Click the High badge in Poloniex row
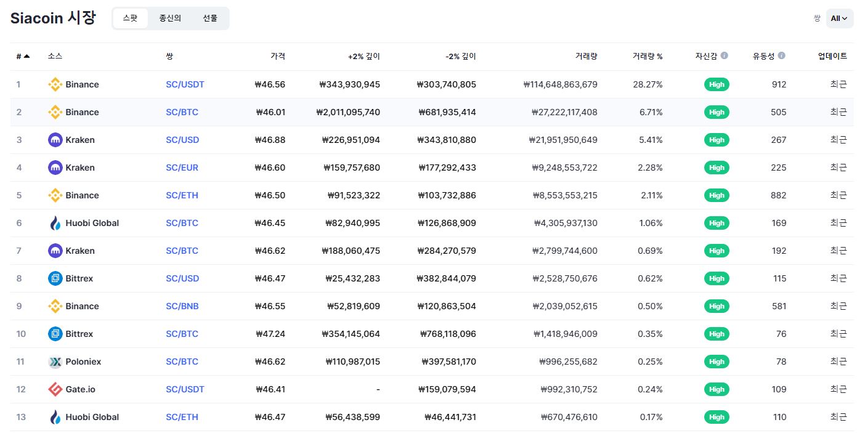868x433 pixels. (x=717, y=362)
